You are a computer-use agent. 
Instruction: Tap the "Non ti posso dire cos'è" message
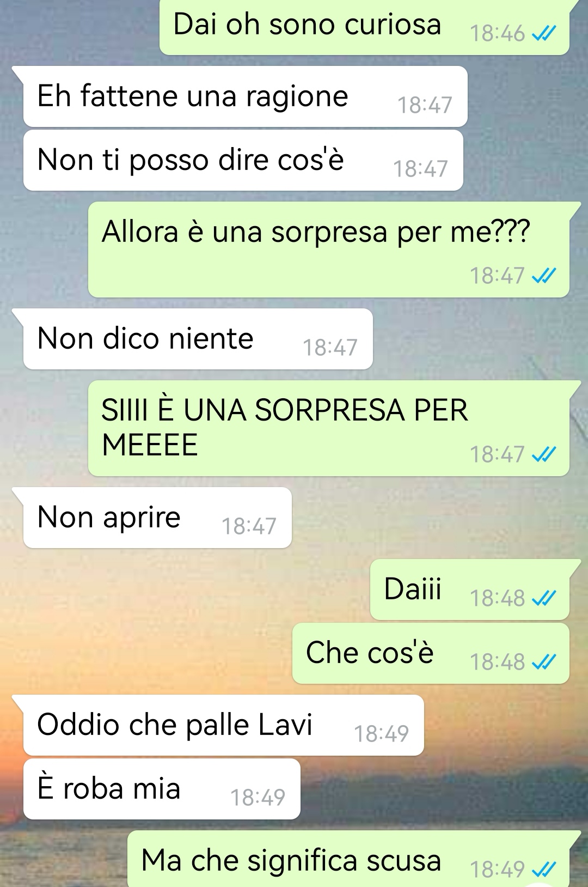tap(243, 160)
